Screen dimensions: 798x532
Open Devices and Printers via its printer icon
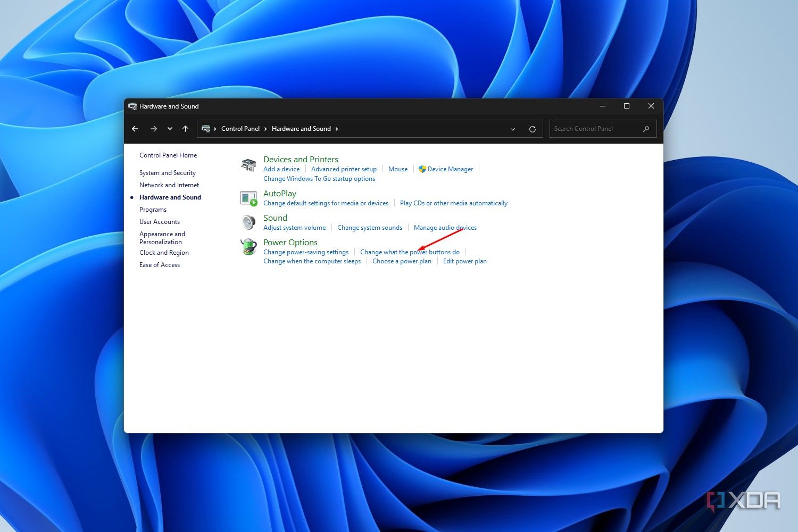coord(248,165)
